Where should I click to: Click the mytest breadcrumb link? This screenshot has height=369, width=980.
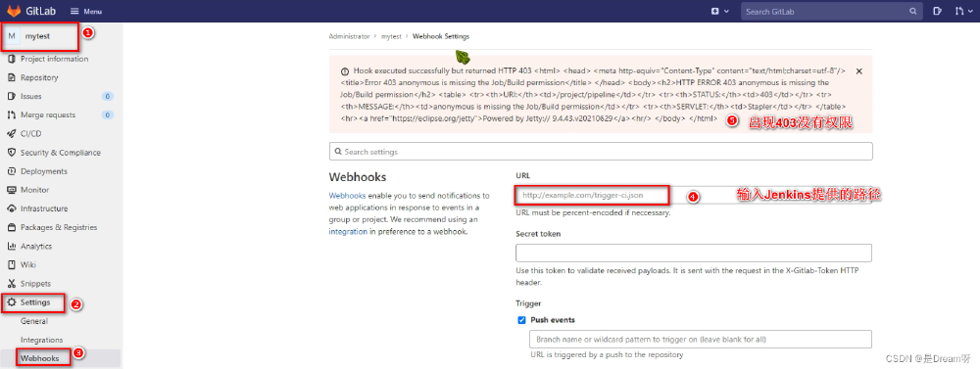coord(391,36)
